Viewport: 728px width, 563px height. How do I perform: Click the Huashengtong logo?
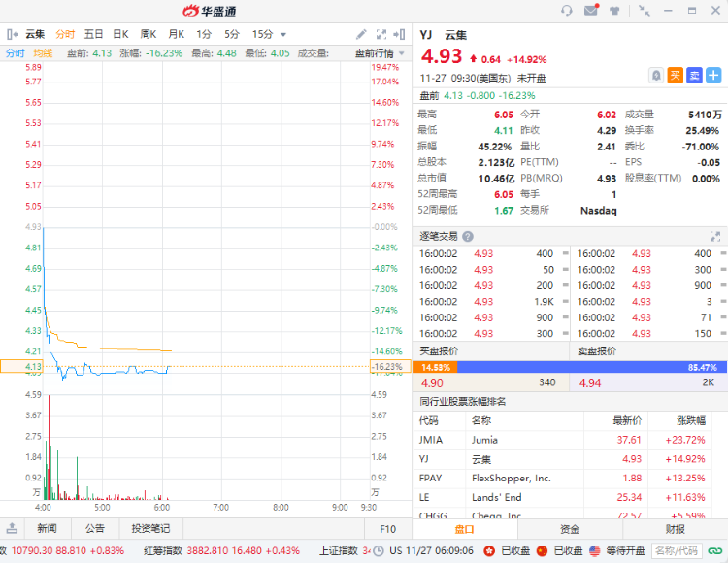point(210,11)
